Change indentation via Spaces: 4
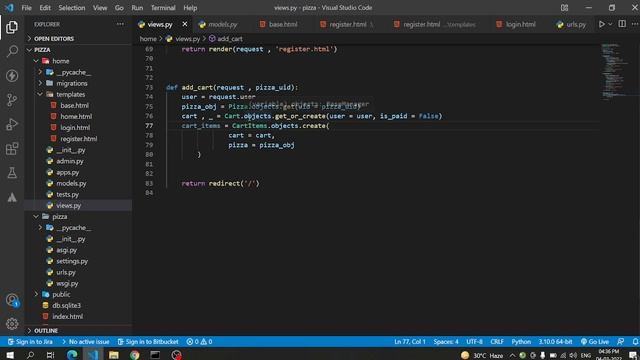The image size is (640, 360). [x=446, y=342]
